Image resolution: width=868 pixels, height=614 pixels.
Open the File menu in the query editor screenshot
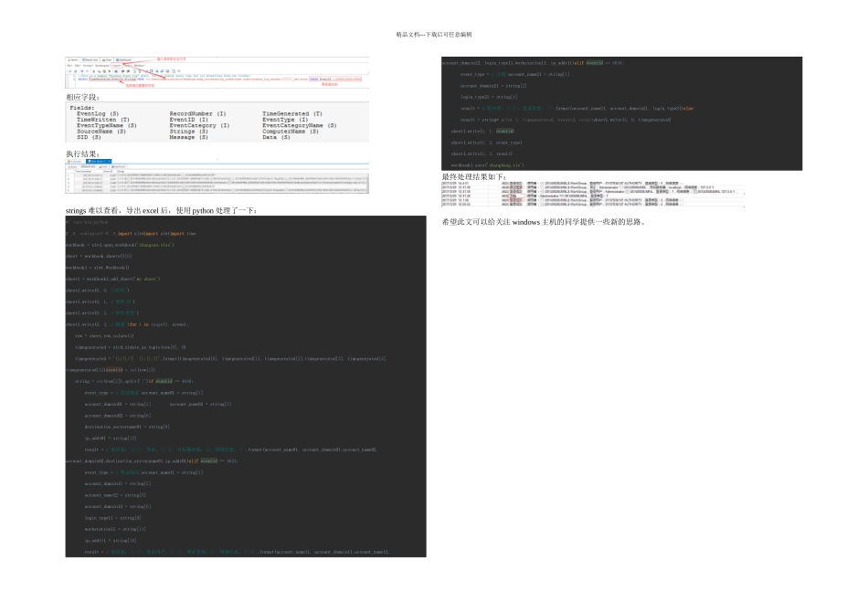[69, 66]
